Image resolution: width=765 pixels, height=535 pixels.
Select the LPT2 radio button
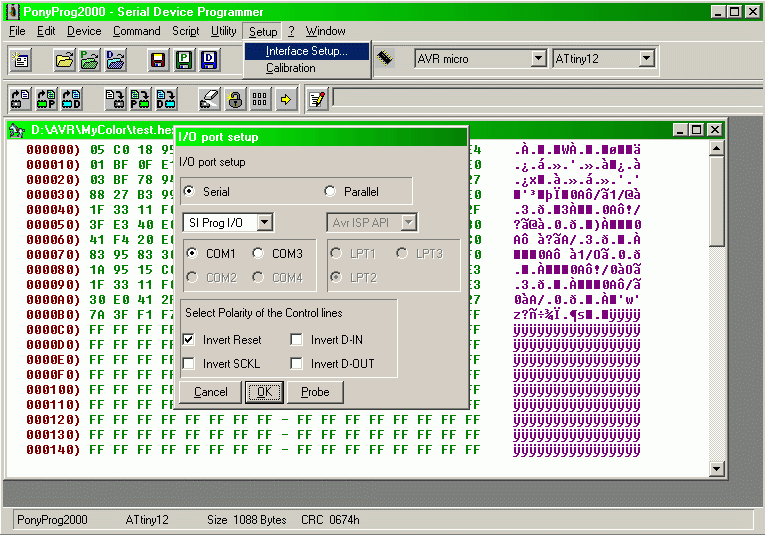[336, 277]
